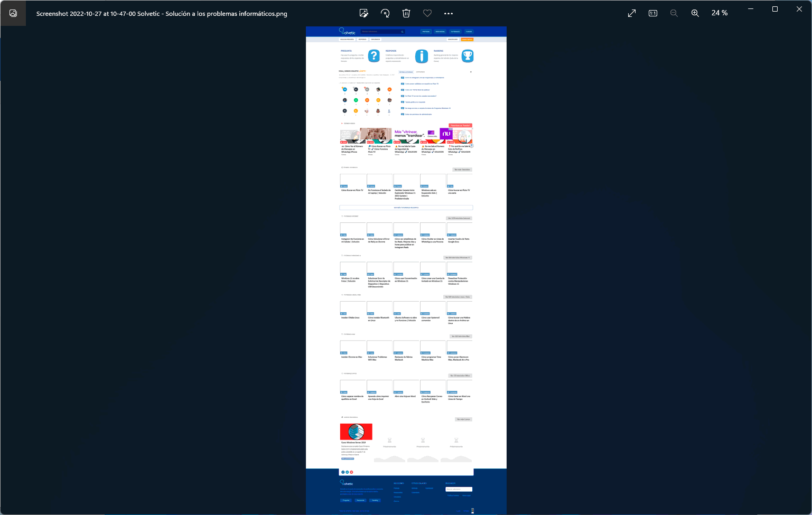
Task: Click the Pregunta question mark icon
Action: coord(375,56)
